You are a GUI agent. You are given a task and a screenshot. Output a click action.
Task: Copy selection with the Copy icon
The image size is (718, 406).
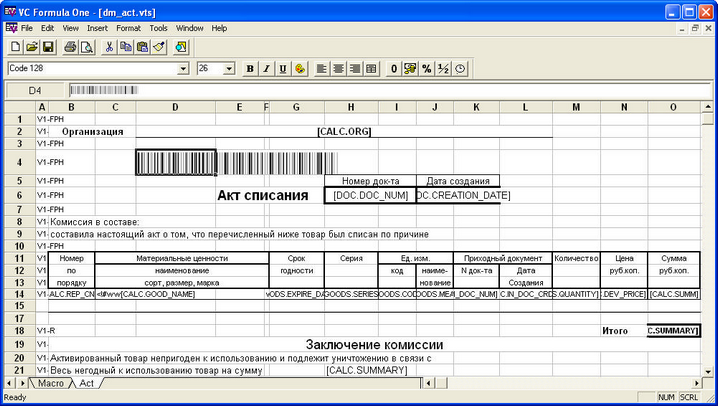(x=125, y=47)
